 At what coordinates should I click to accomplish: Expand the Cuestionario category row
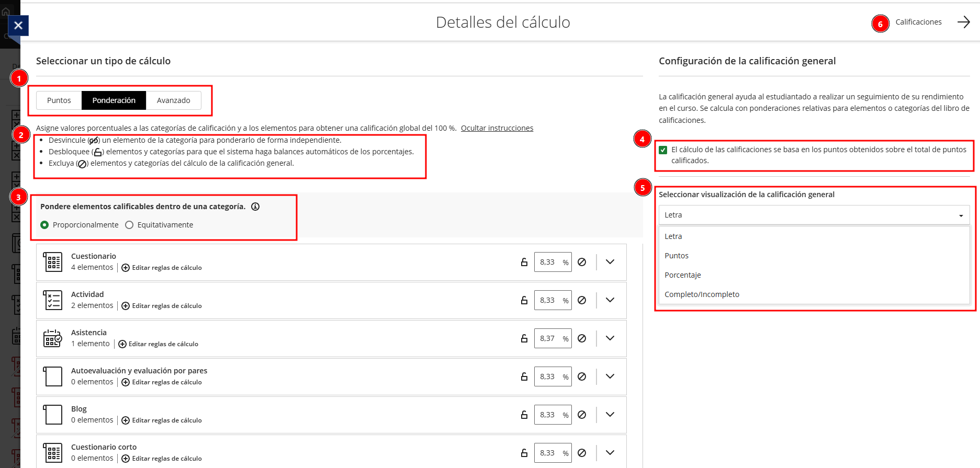[610, 262]
